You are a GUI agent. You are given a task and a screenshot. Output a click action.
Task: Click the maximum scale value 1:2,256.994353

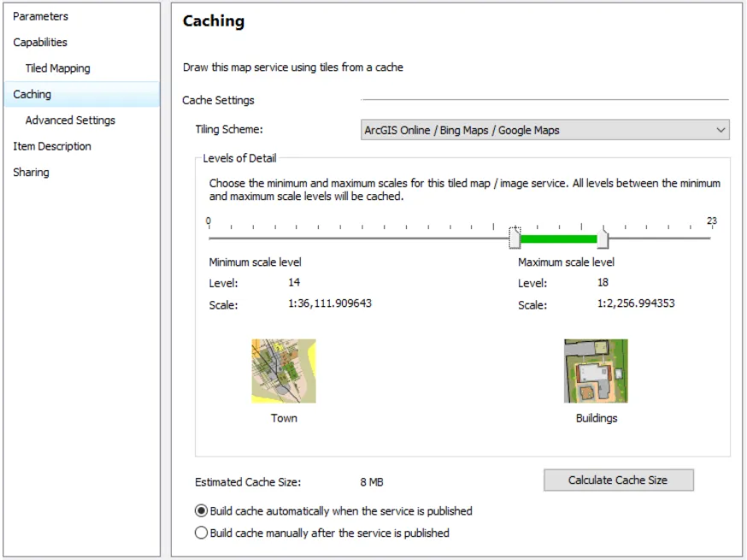pyautogui.click(x=636, y=304)
